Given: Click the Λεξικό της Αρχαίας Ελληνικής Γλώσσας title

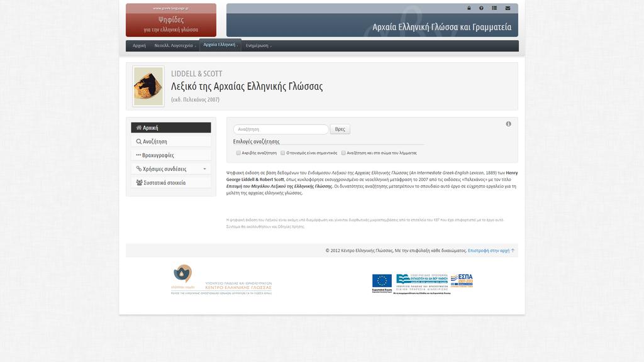Looking at the screenshot, I should (247, 86).
